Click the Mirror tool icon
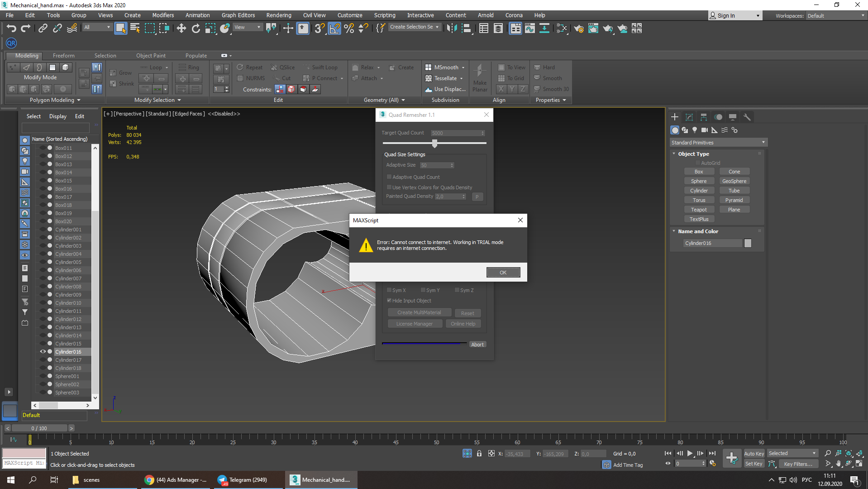 (452, 29)
